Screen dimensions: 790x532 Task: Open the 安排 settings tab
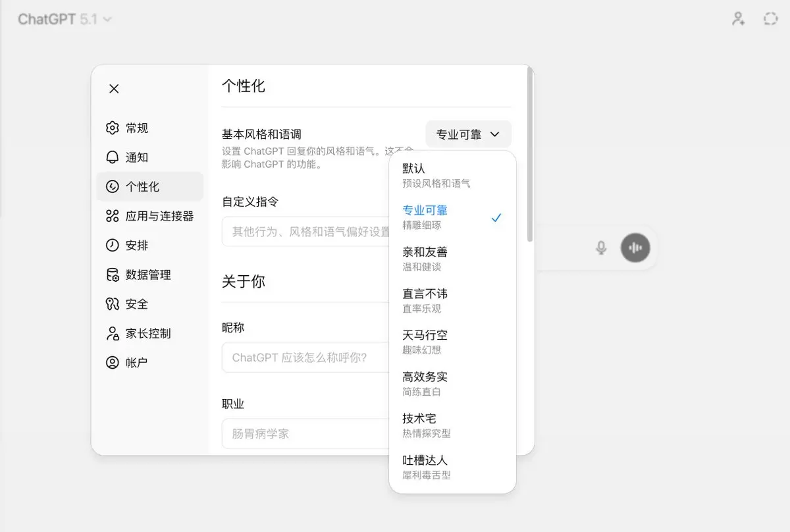tap(150, 245)
